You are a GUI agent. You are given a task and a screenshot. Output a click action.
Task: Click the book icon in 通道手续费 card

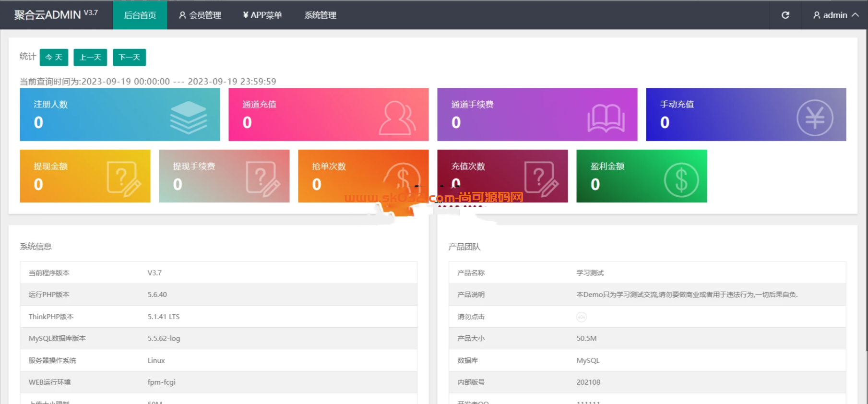tap(606, 119)
